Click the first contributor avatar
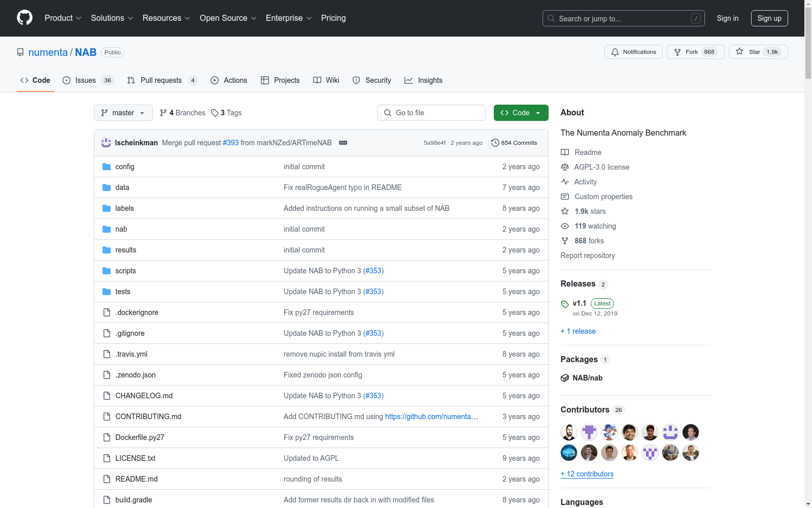Screen dimensions: 812x508 tap(569, 432)
